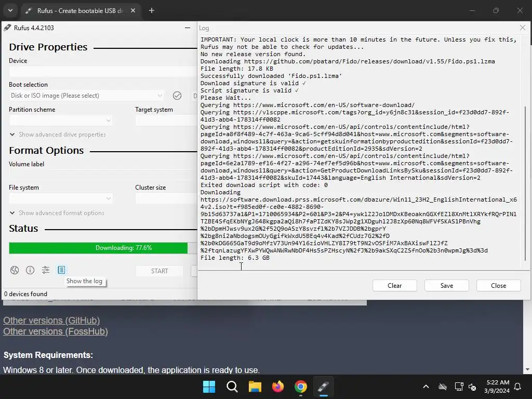Click the 'File length: 6.3 GB' log line
The width and height of the screenshot is (532, 399).
click(x=235, y=258)
